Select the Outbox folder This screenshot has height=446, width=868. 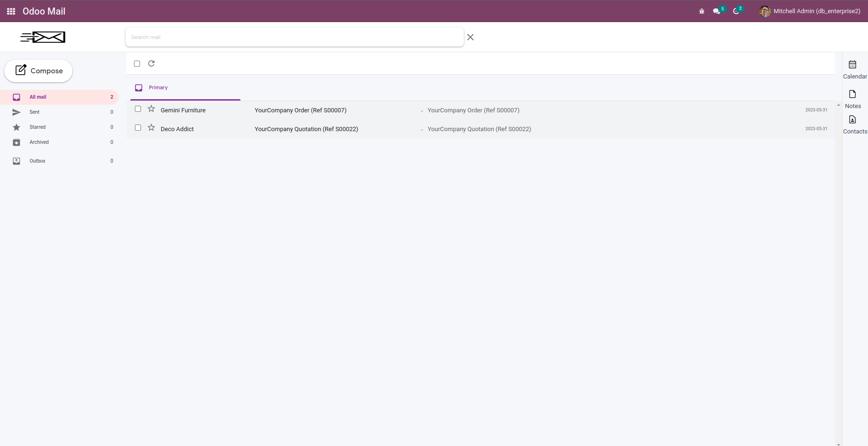coord(59,161)
